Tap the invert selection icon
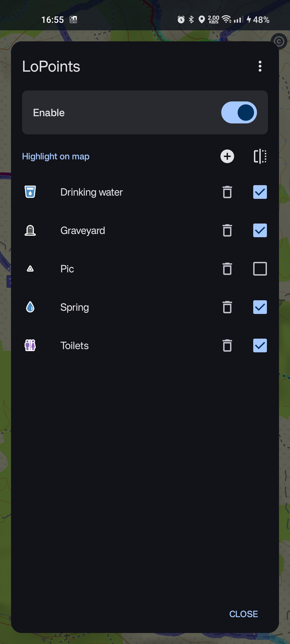This screenshot has width=290, height=644. 260,156
